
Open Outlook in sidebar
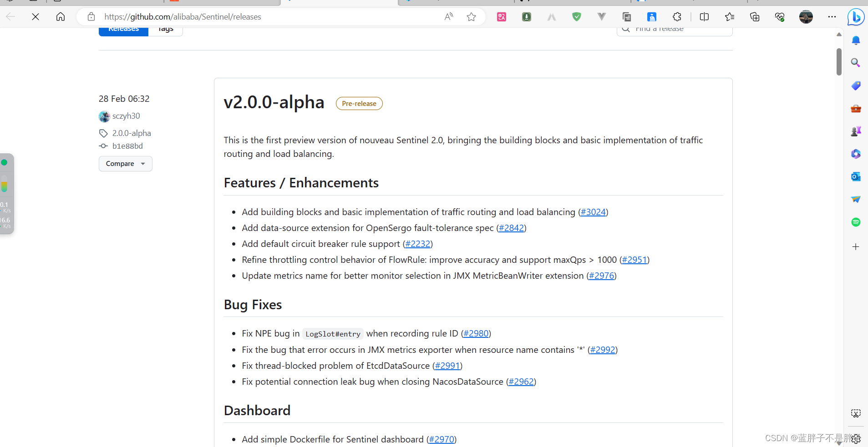856,176
